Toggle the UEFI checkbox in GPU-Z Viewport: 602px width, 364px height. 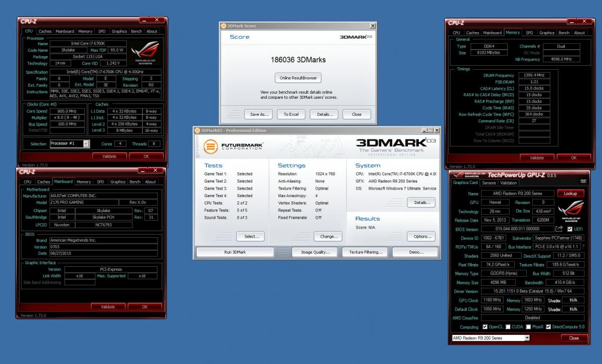[570, 229]
